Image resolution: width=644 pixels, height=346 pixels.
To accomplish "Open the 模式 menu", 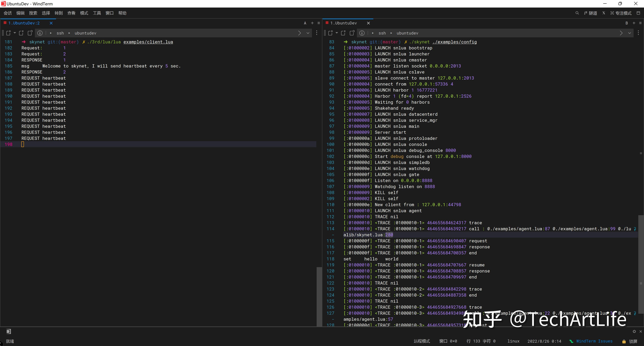I will point(84,13).
